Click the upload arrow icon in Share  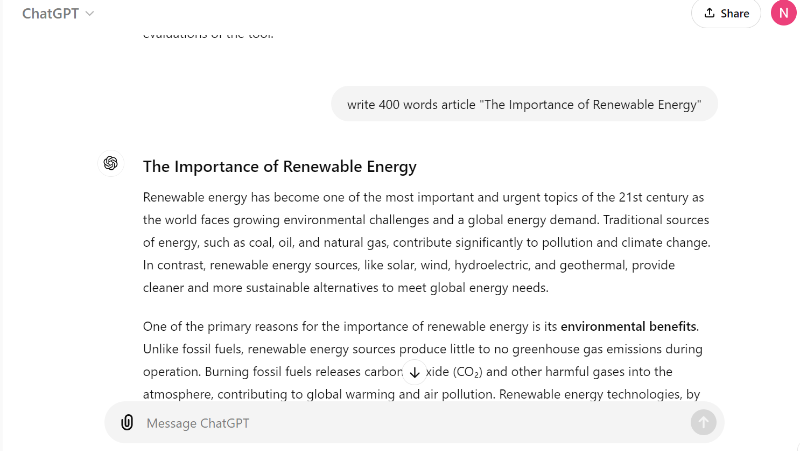coord(710,13)
